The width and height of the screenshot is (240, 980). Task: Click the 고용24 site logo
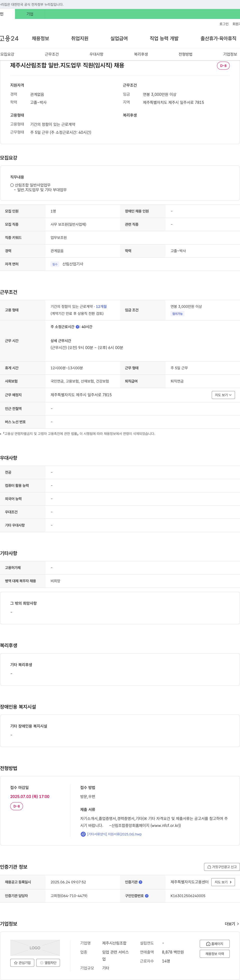9,38
